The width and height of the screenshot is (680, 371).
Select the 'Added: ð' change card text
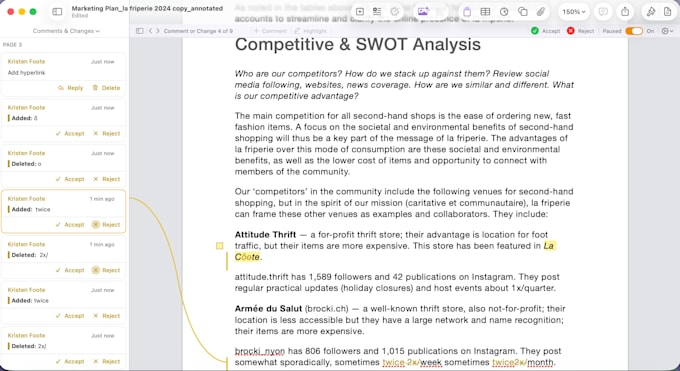click(x=24, y=118)
